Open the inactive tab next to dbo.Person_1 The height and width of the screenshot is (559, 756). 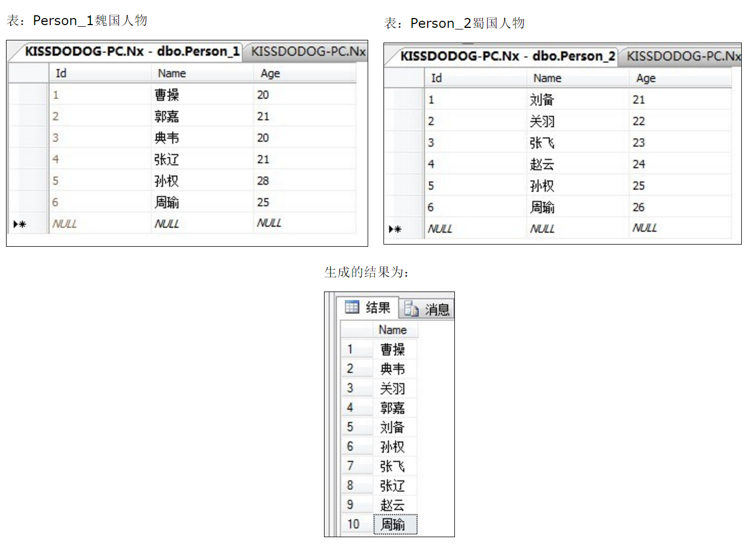[308, 51]
